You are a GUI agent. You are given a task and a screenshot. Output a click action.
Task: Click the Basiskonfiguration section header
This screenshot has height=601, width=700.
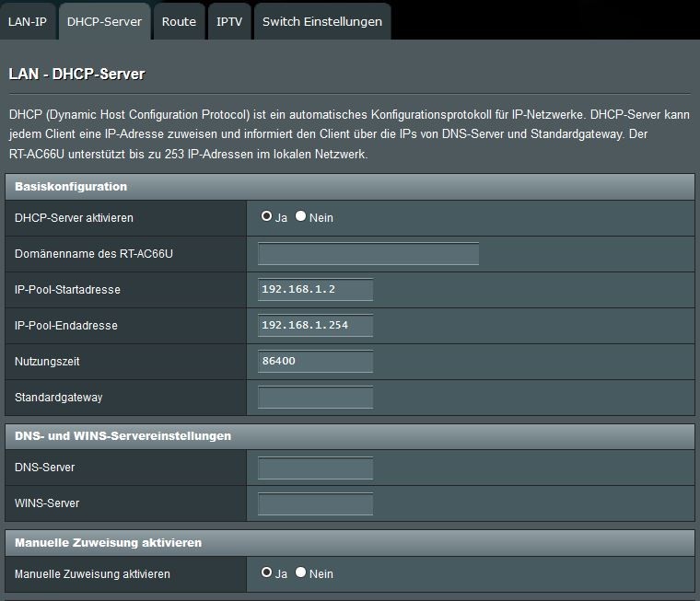(350, 187)
